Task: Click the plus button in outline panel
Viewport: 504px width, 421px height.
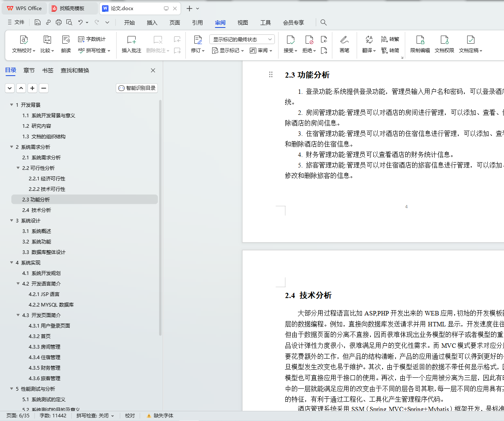Action: [x=32, y=88]
